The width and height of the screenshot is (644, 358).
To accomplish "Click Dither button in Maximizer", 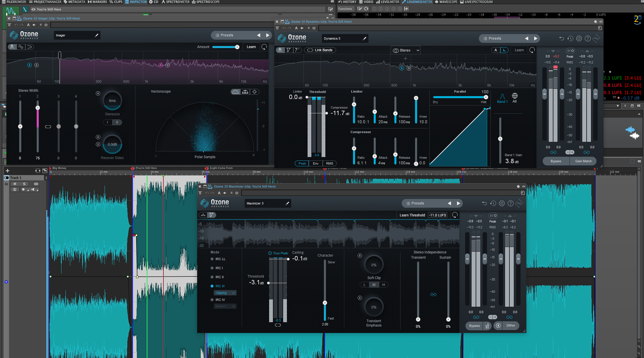I will tap(511, 326).
